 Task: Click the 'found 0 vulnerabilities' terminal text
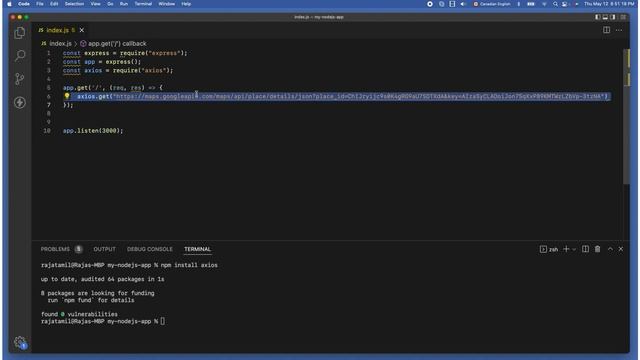[79, 314]
